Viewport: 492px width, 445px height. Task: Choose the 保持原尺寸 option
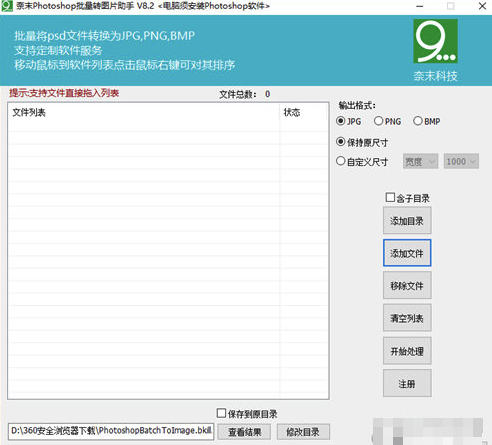coord(362,142)
